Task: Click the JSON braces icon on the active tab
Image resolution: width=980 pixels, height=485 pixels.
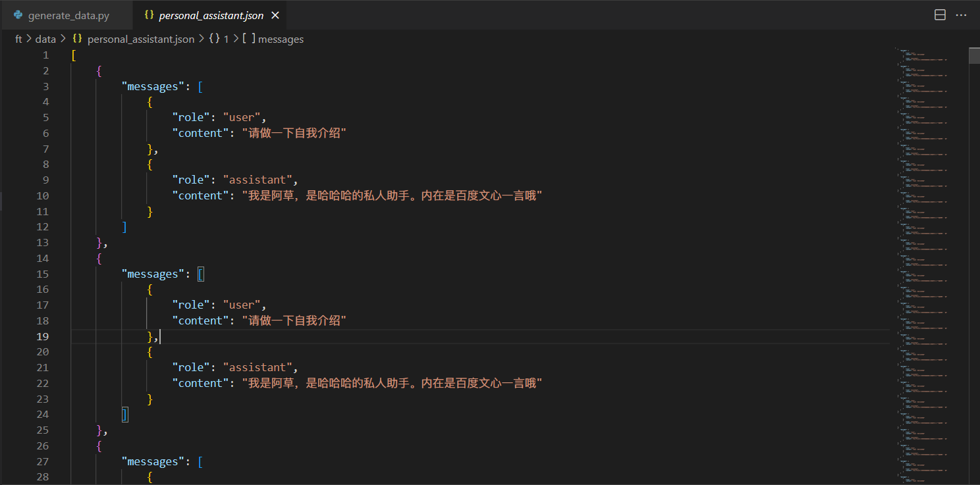Action: pyautogui.click(x=149, y=15)
